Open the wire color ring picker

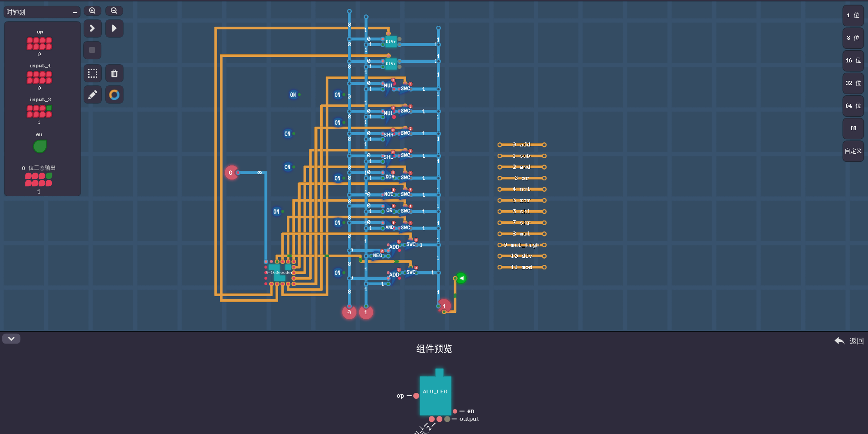[x=114, y=95]
